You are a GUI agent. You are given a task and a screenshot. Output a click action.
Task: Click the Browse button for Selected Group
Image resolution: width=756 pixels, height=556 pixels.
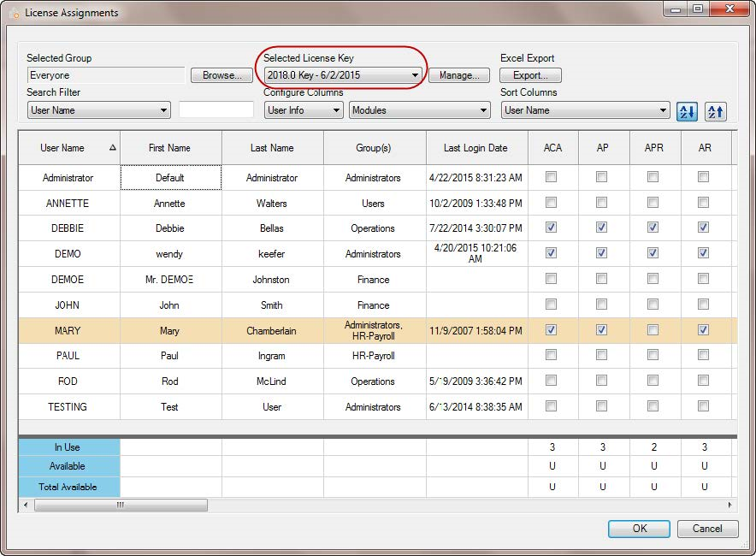(221, 74)
